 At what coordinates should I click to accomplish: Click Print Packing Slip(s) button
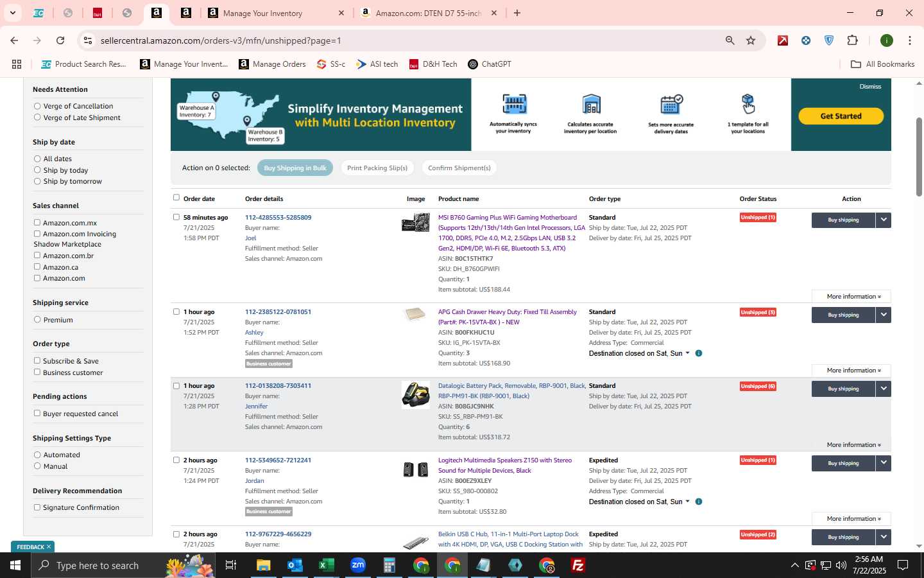point(377,168)
